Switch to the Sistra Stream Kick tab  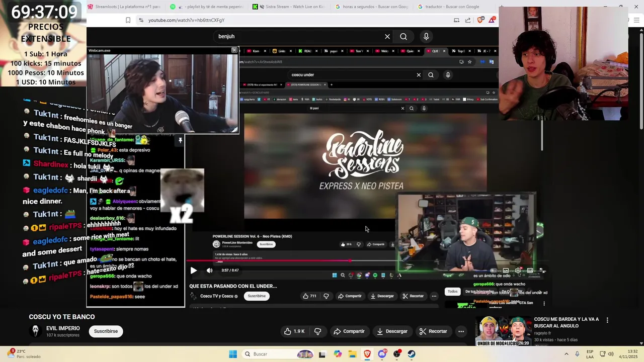pyautogui.click(x=288, y=7)
